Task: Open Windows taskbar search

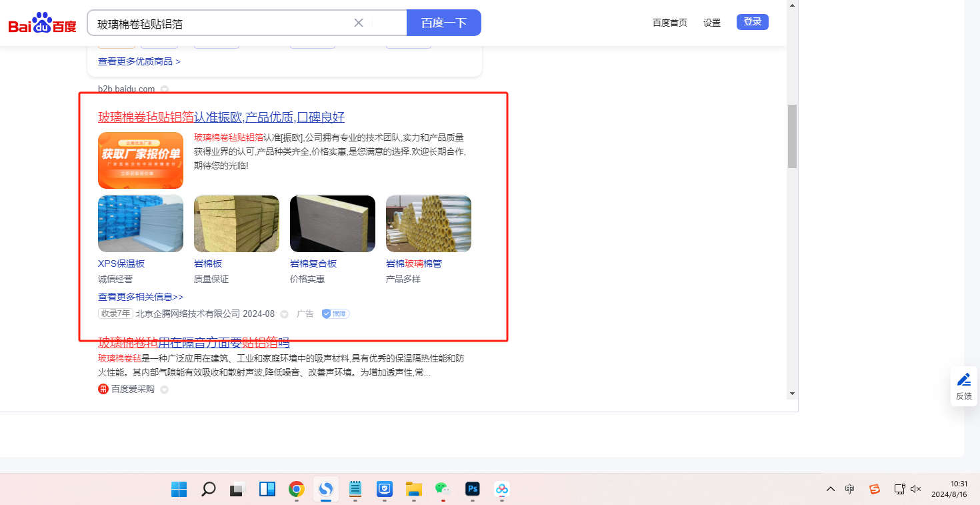Action: [x=209, y=489]
